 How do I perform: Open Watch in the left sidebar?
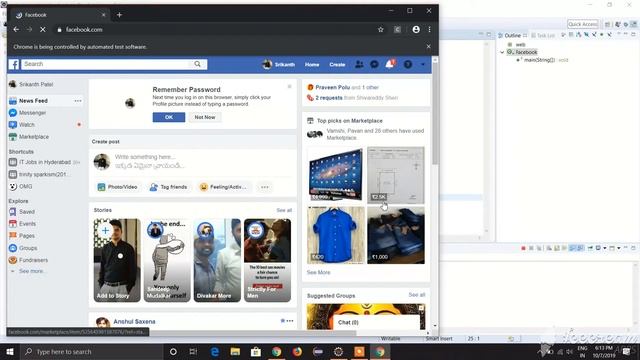(27, 124)
